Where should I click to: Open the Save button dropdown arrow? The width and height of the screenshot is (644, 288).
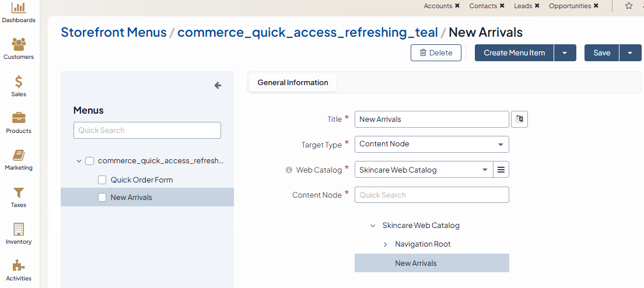coord(630,53)
